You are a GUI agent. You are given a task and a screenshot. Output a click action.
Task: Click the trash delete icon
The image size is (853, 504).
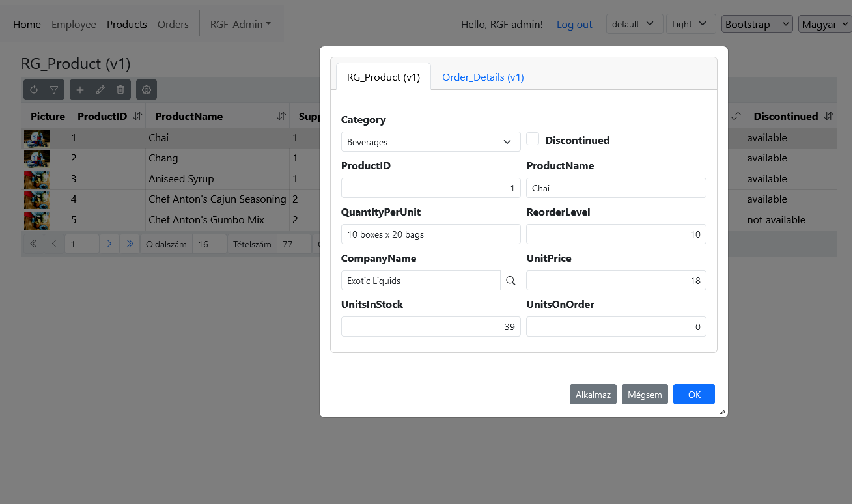point(120,90)
